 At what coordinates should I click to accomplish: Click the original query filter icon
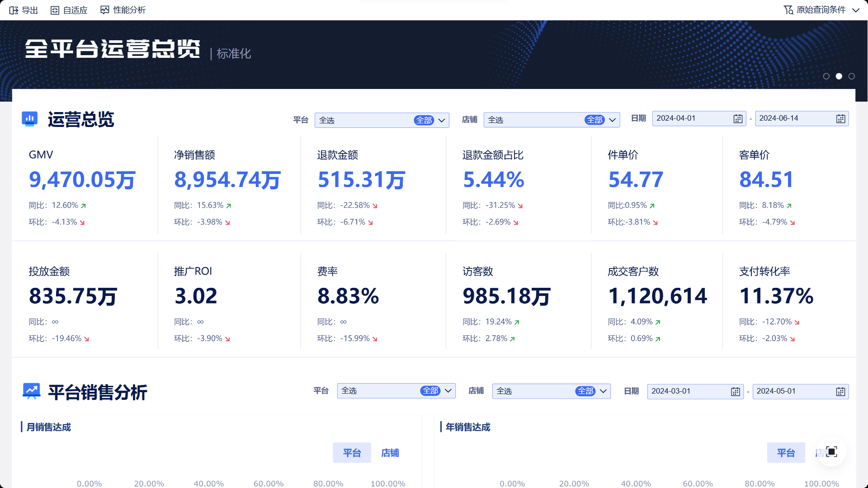[x=788, y=10]
